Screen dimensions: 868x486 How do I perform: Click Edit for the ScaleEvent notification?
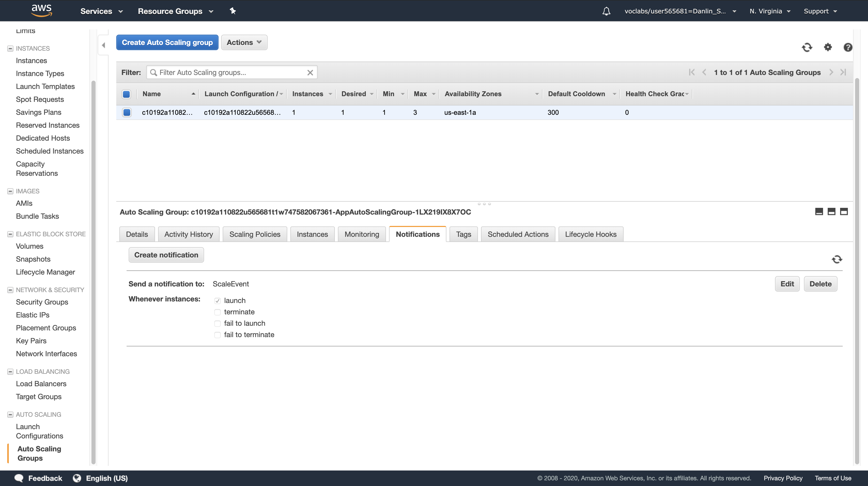pyautogui.click(x=787, y=284)
